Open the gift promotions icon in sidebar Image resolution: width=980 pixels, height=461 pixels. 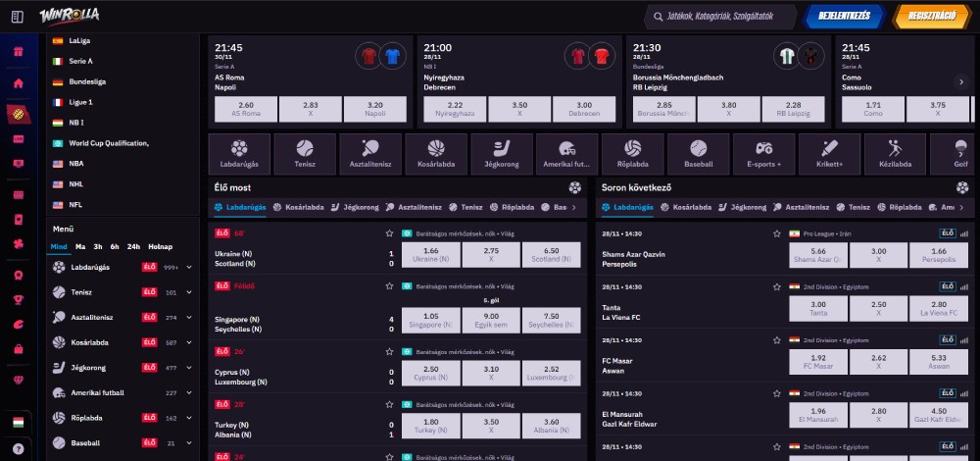click(18, 52)
